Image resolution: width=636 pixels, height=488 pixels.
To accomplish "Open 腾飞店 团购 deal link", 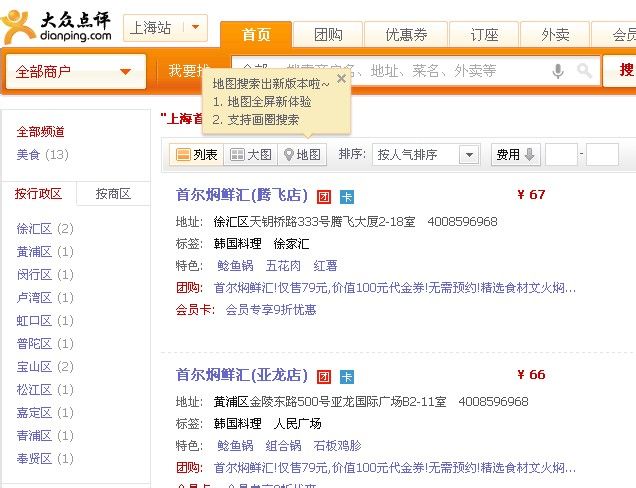I will (395, 288).
